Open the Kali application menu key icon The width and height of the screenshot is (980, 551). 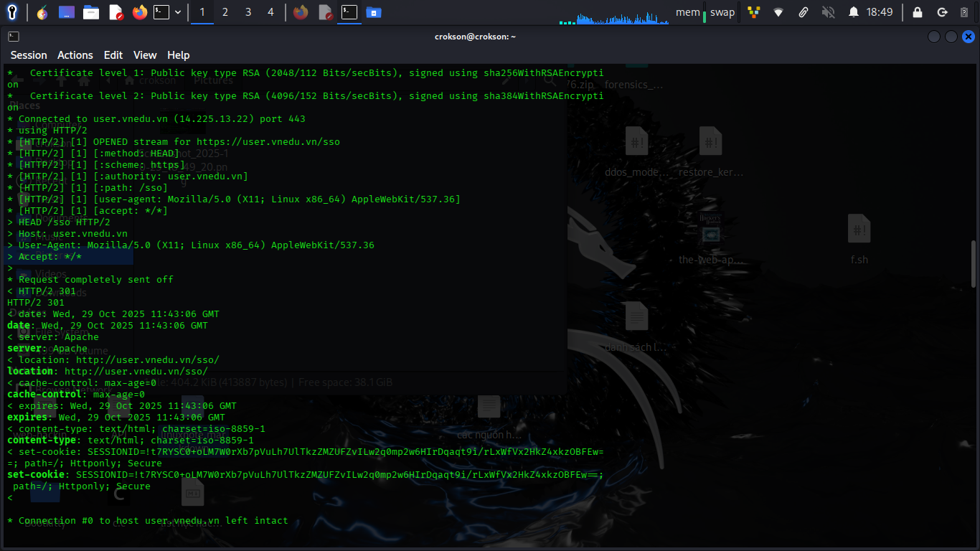(x=11, y=11)
